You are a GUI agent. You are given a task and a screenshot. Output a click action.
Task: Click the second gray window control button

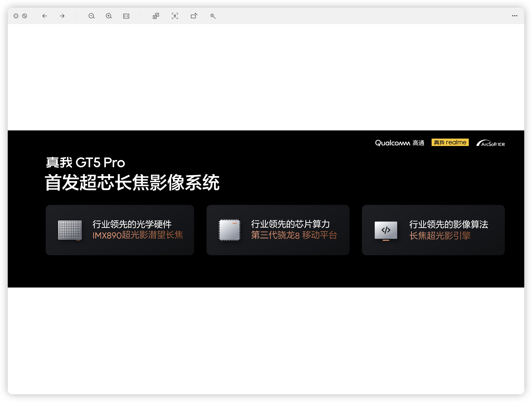click(25, 16)
